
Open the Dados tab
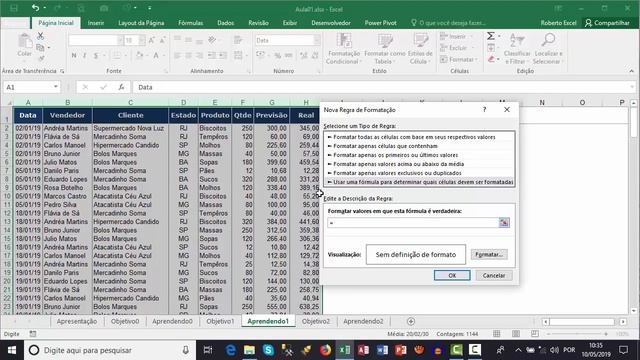(x=226, y=23)
